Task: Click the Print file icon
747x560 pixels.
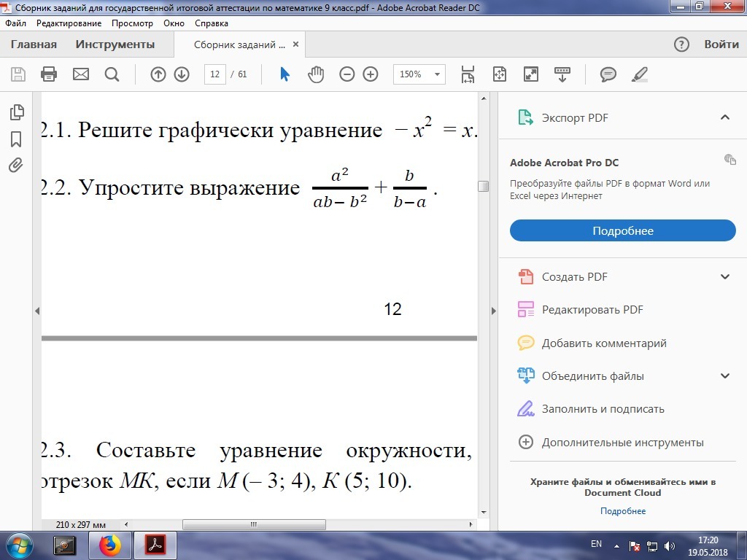Action: click(49, 74)
